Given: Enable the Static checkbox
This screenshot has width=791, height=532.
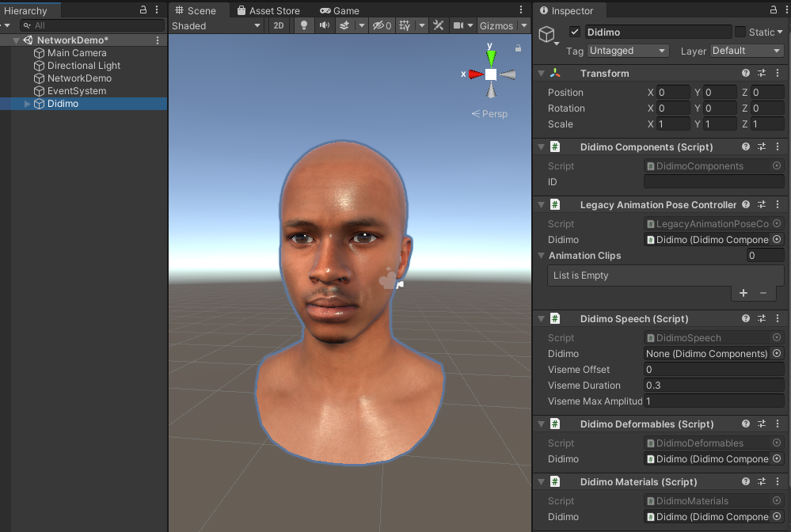Looking at the screenshot, I should [740, 32].
